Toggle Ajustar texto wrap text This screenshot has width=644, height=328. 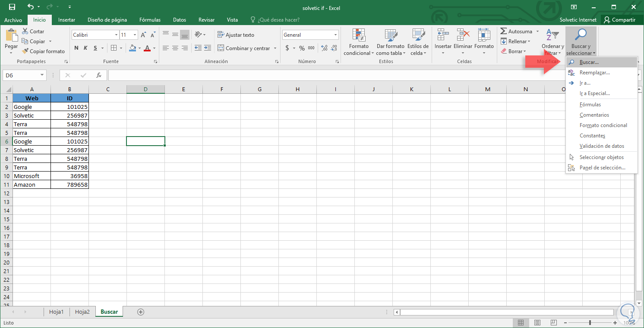point(236,35)
